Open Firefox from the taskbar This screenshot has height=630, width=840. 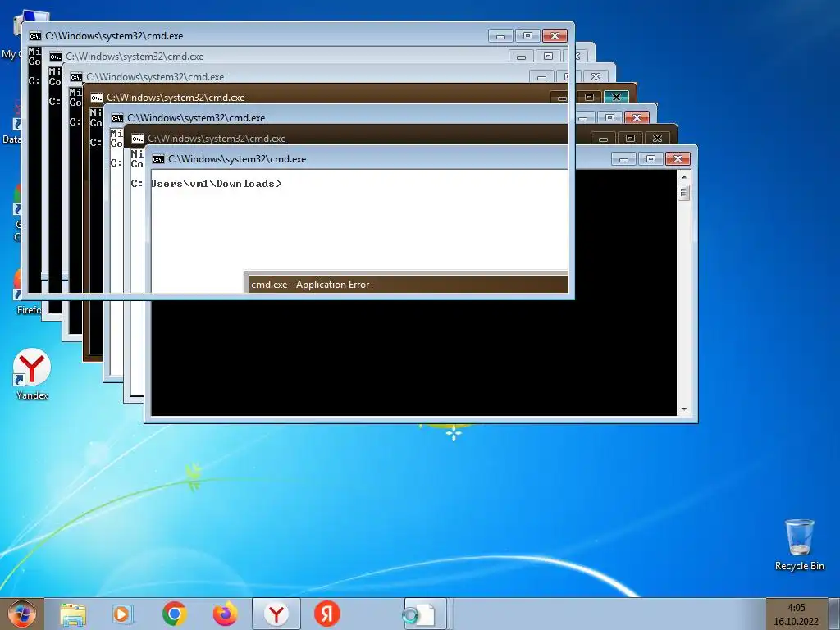tap(225, 614)
